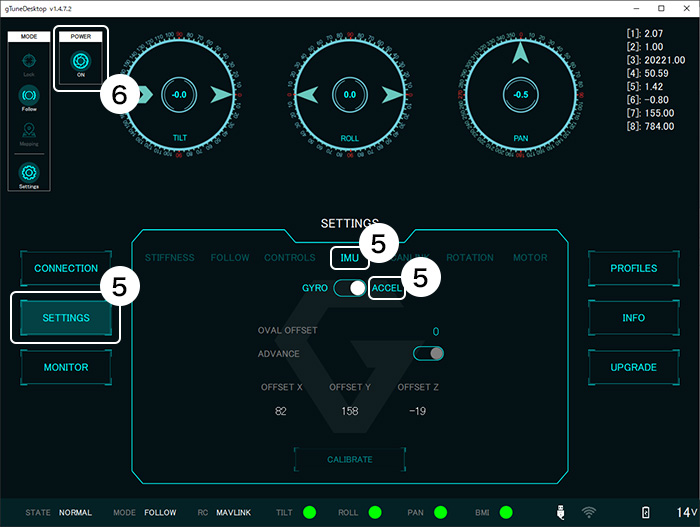Open the Monitor panel
700x527 pixels.
(x=66, y=367)
